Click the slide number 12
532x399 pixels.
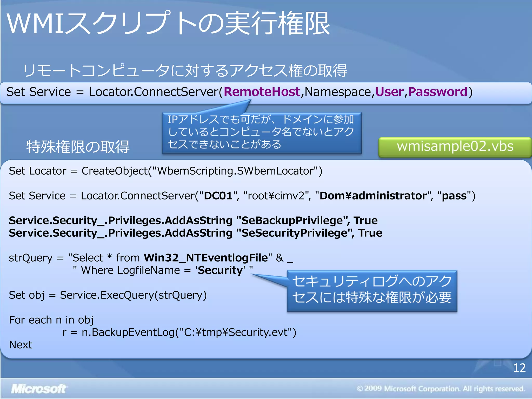click(x=519, y=368)
